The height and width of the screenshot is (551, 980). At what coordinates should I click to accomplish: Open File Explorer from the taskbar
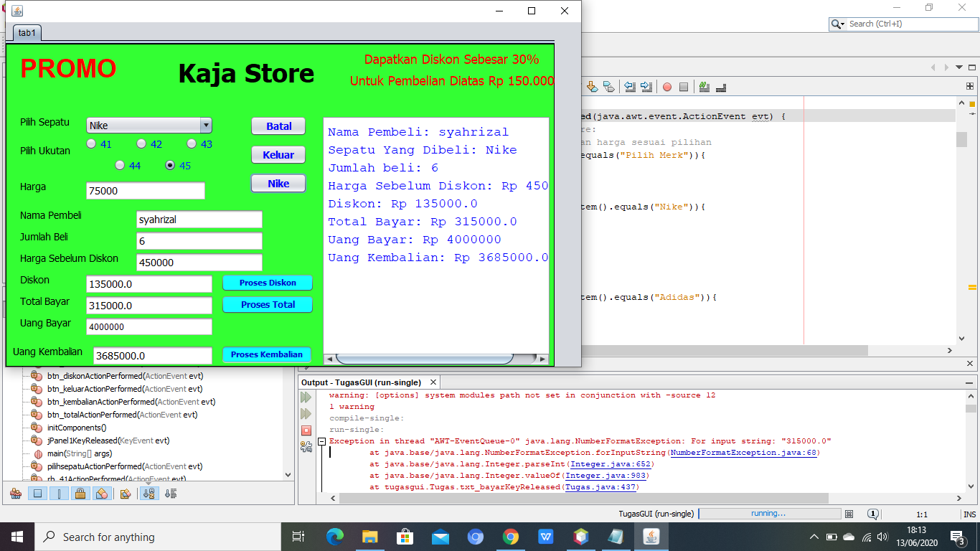click(370, 537)
